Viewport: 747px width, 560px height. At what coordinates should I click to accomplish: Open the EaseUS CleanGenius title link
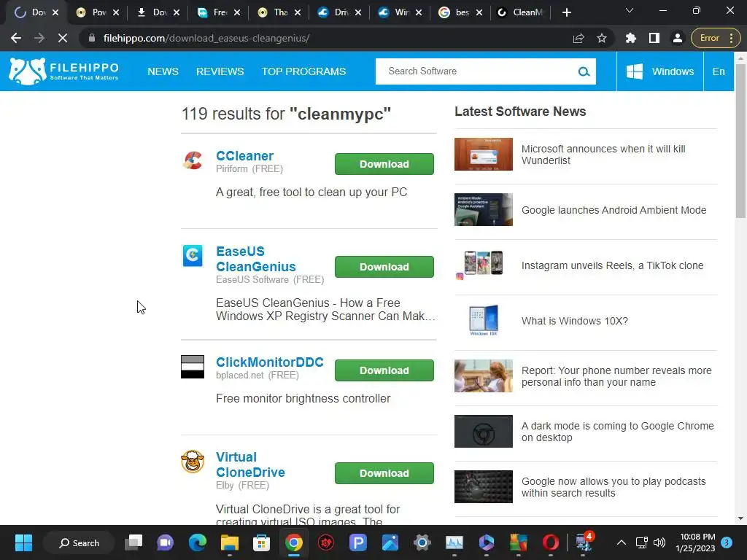[x=256, y=259]
